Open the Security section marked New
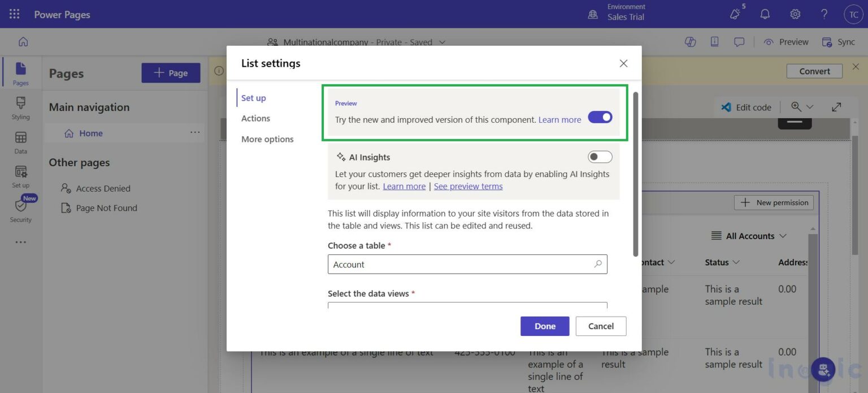Screen dimensions: 868x393 point(20,211)
